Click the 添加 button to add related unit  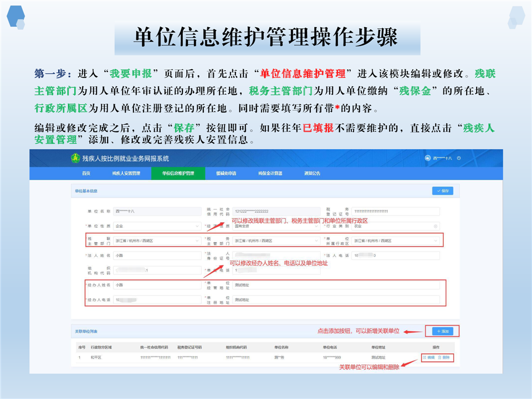pyautogui.click(x=442, y=331)
